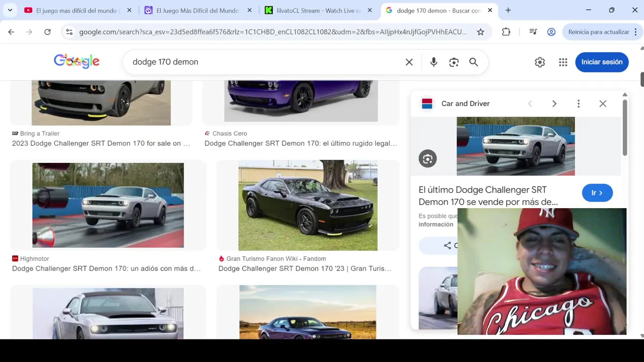Click the 'Highmotor' source label

(x=35, y=258)
